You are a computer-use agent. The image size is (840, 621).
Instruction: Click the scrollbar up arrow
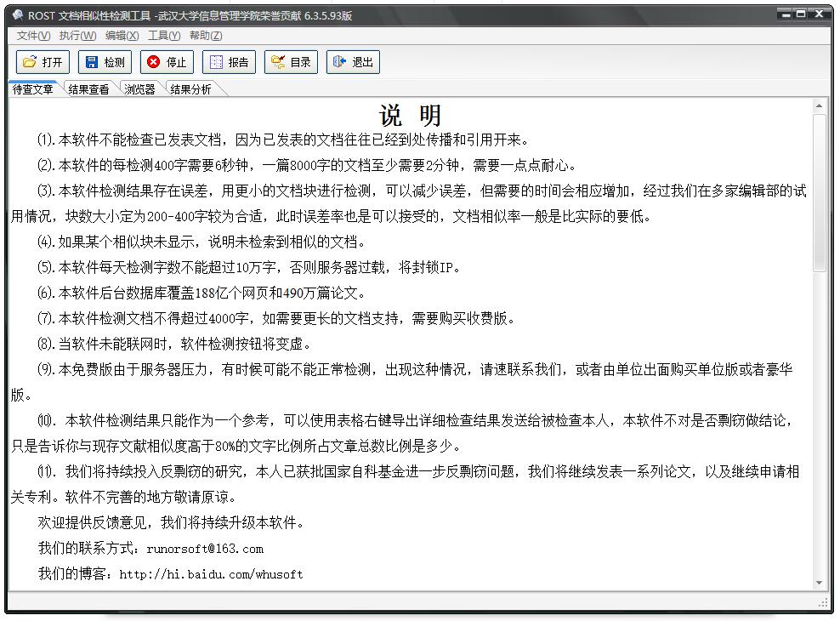pos(819,106)
